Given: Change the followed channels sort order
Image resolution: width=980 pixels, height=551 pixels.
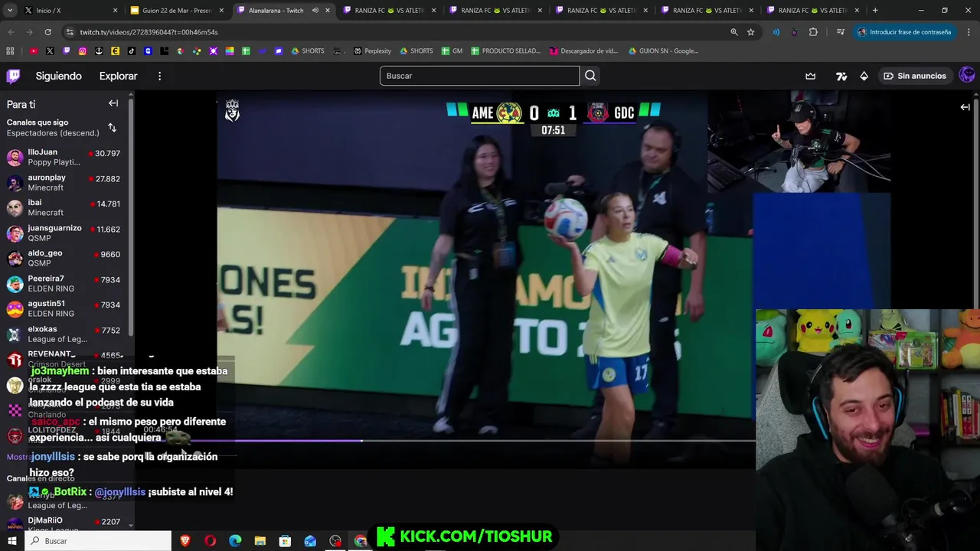Looking at the screenshot, I should pyautogui.click(x=113, y=128).
